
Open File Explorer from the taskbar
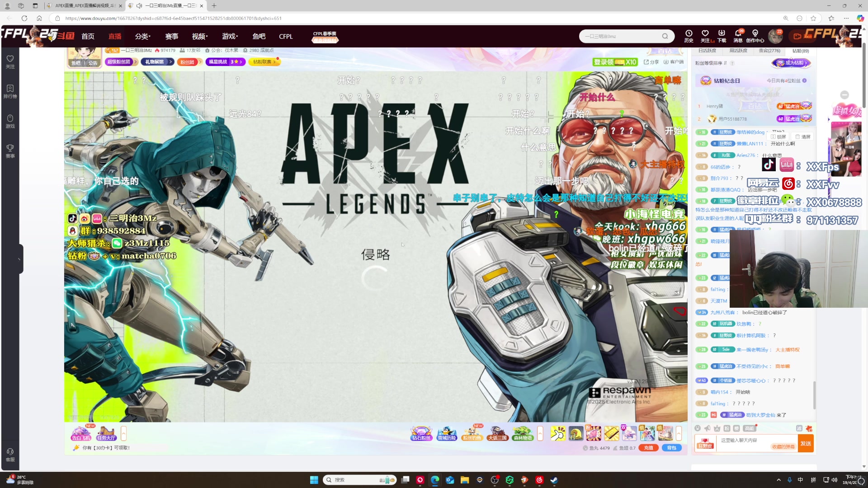[x=465, y=480]
